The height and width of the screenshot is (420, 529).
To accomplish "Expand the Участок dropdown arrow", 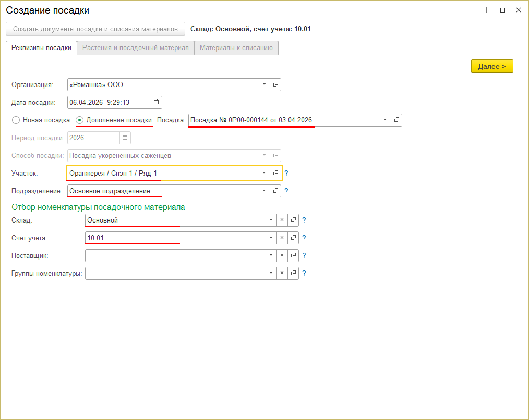I will (x=264, y=173).
